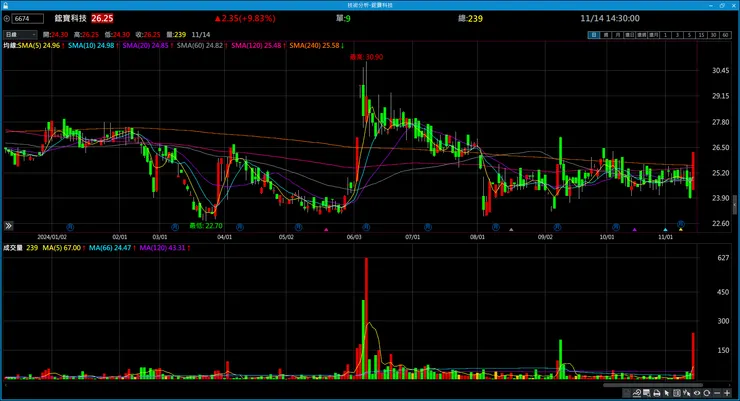Click the purple triangle marker after 10/01
Image resolution: width=740 pixels, height=401 pixels.
(634, 230)
